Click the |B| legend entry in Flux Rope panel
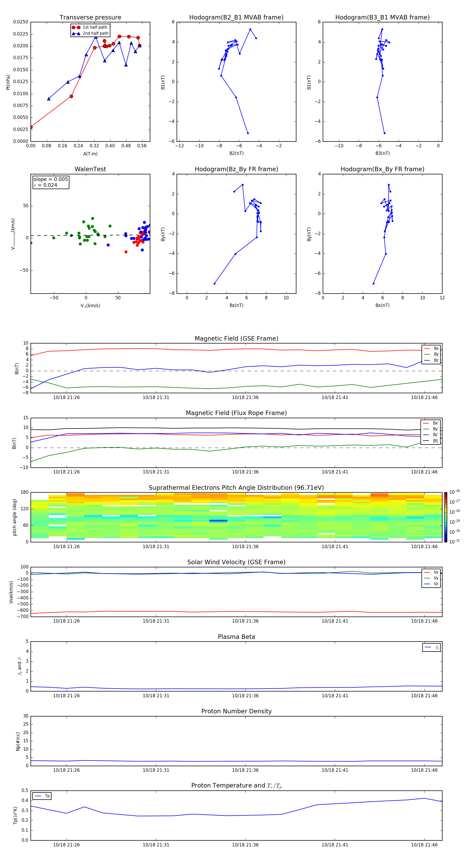 click(431, 441)
